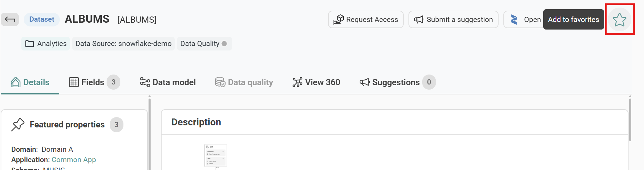The width and height of the screenshot is (644, 170).
Task: Open the View 360 tab
Action: point(316,82)
